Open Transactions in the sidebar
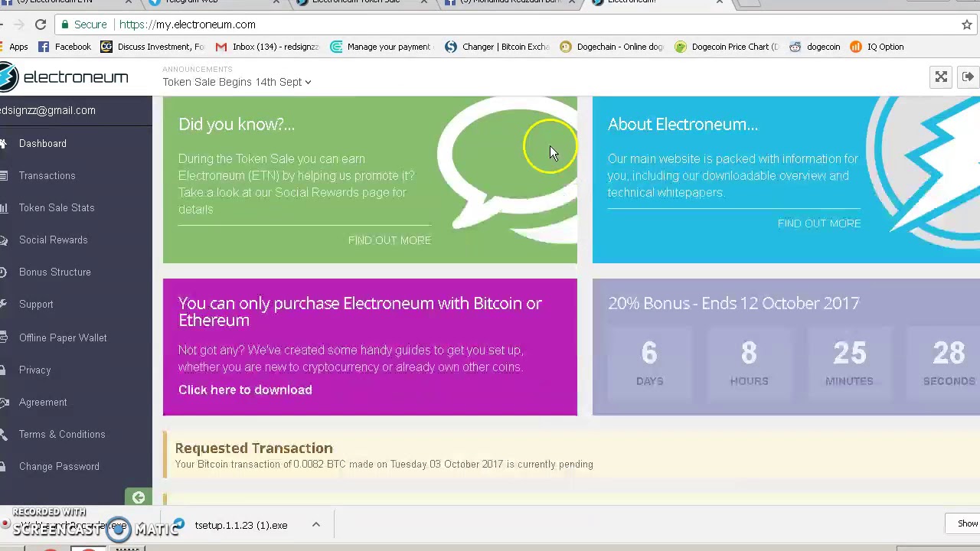Image resolution: width=980 pixels, height=551 pixels. (x=47, y=175)
